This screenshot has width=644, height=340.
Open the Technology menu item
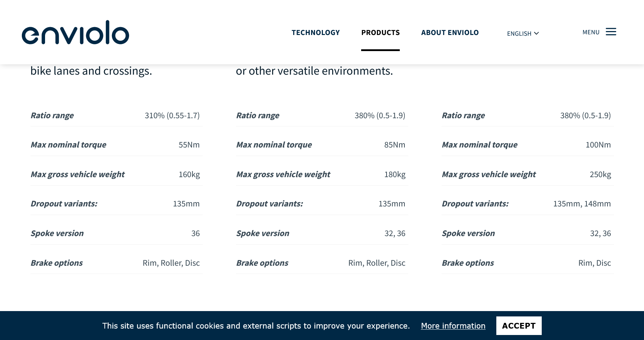(x=315, y=32)
